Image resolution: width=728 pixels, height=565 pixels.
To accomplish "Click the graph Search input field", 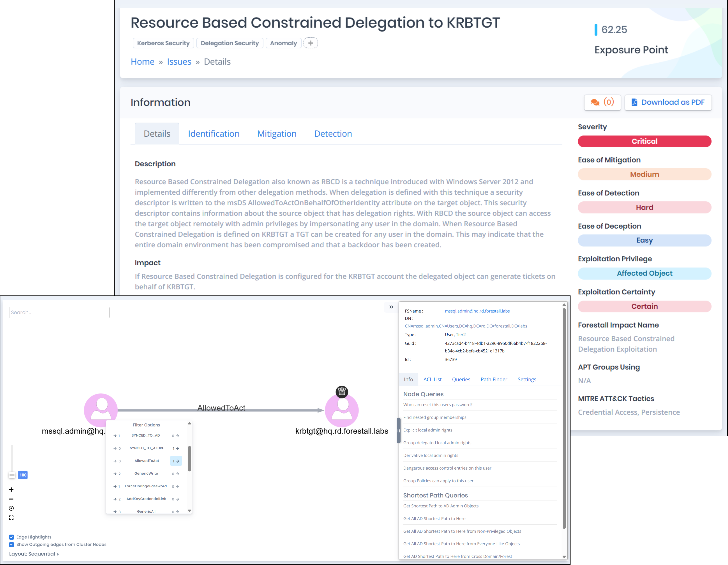I will [x=59, y=312].
